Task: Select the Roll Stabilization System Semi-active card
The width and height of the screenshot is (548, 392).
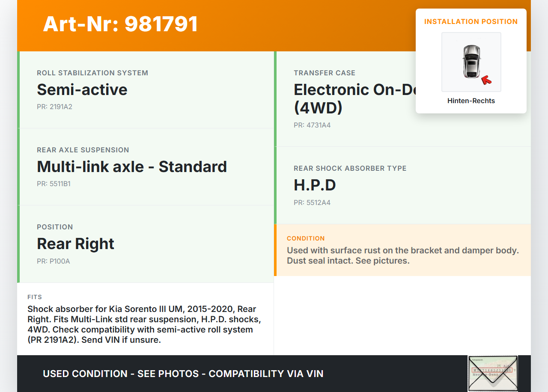Action: point(146,90)
